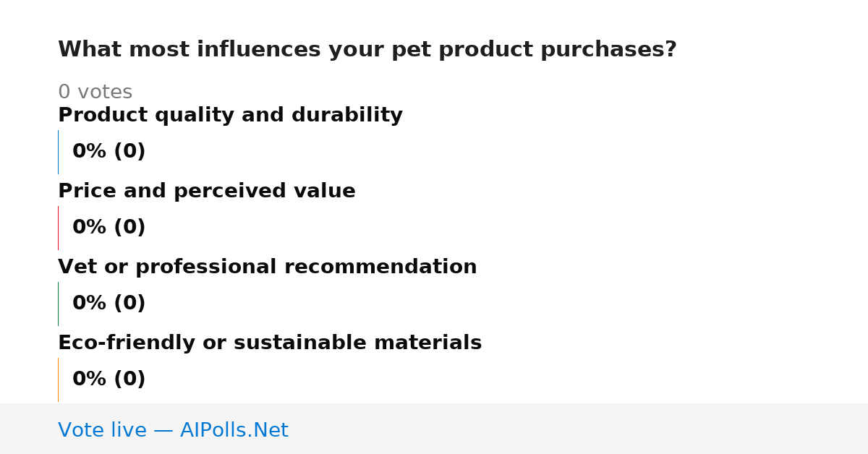
Task: Click the 0 votes total counter
Action: tap(95, 93)
